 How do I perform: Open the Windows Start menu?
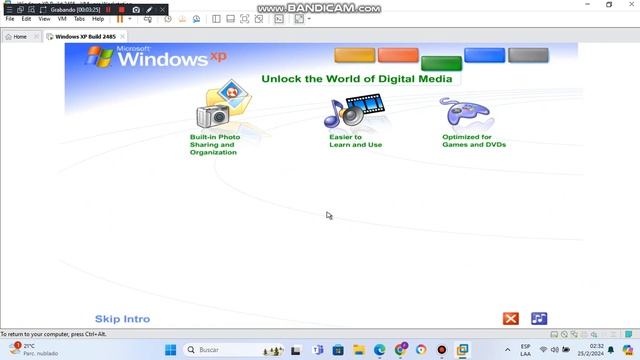[x=171, y=350]
